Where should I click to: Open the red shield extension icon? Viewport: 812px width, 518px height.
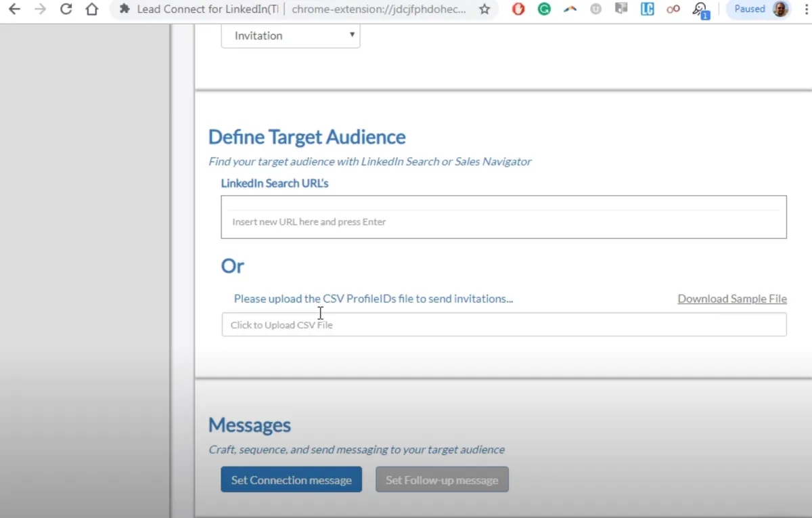click(518, 9)
